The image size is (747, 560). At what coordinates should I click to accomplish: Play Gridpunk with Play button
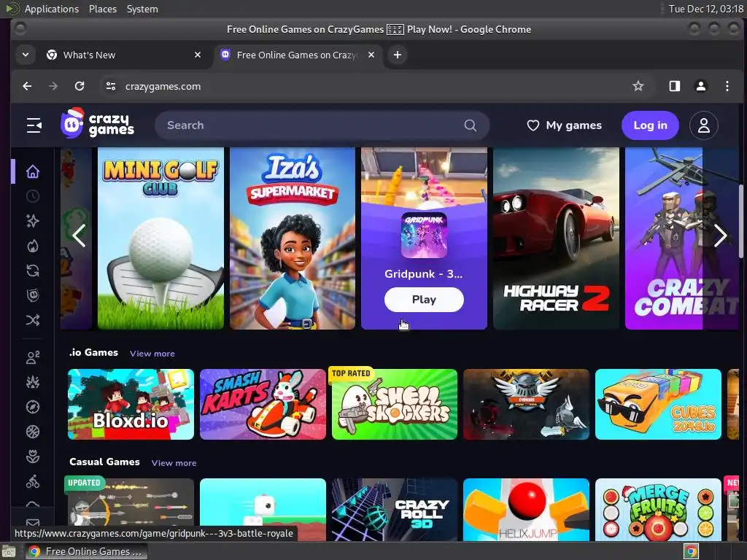click(424, 300)
